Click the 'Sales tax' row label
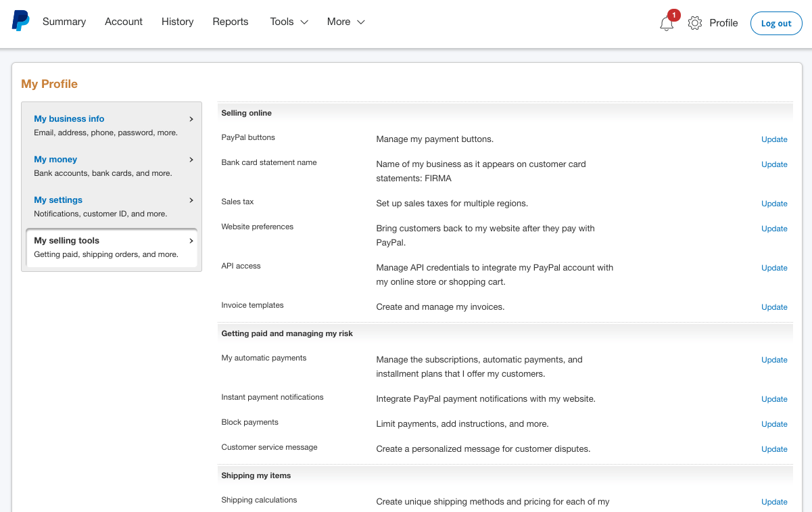The image size is (812, 512). pyautogui.click(x=237, y=202)
